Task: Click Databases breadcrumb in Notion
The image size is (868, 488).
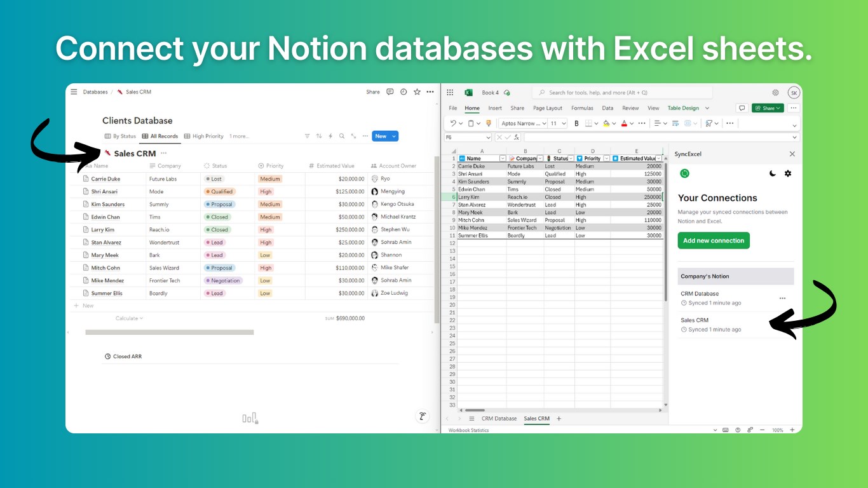Action: click(95, 92)
